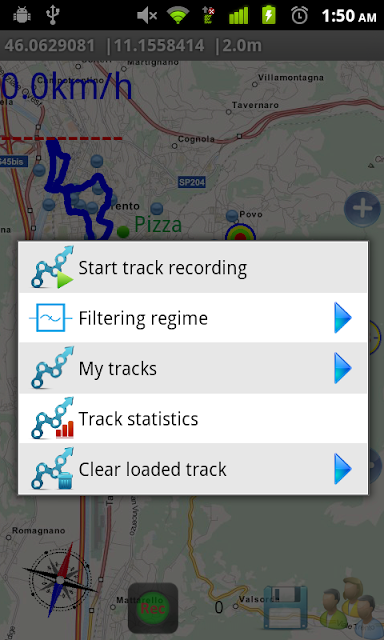Tap the plus zoom-in button
The height and width of the screenshot is (640, 384).
click(362, 209)
